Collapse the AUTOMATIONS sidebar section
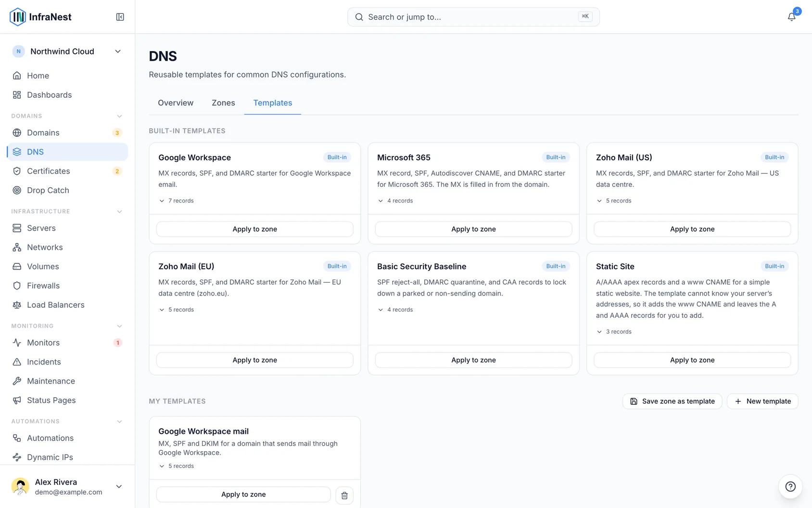Image resolution: width=812 pixels, height=508 pixels. pos(119,421)
